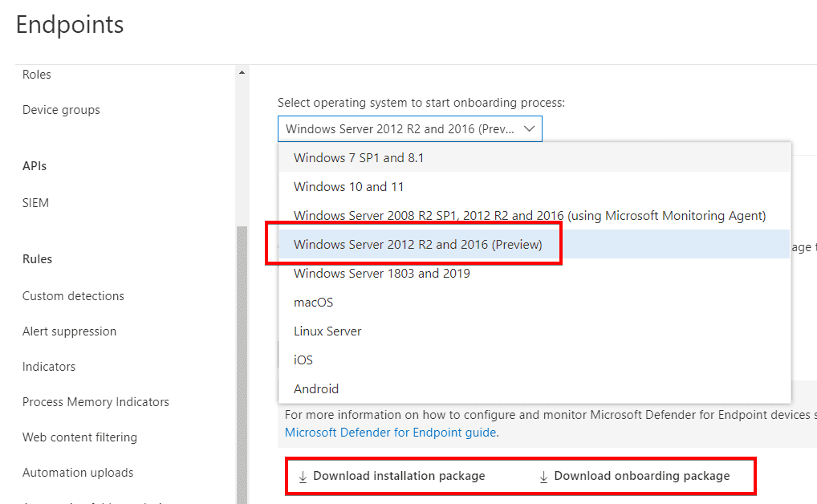Select Windows Server 1803 and 2019 option
The image size is (817, 504).
click(534, 273)
